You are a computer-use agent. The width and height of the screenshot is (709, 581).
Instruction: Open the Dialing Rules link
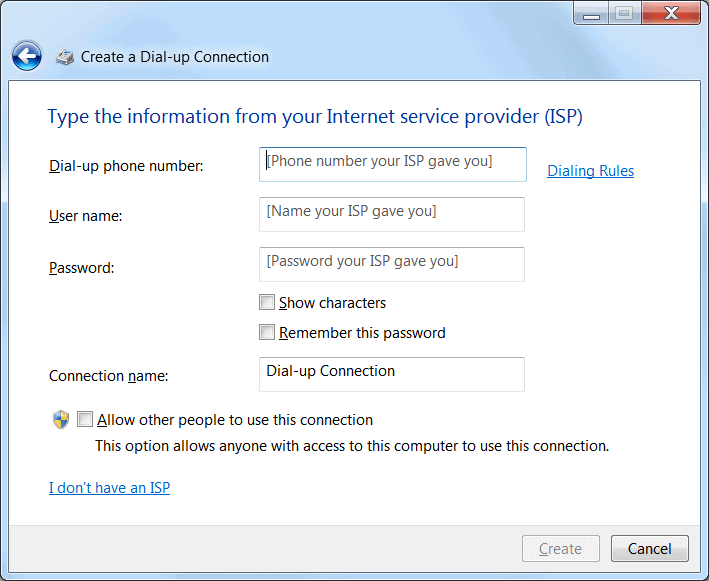591,171
